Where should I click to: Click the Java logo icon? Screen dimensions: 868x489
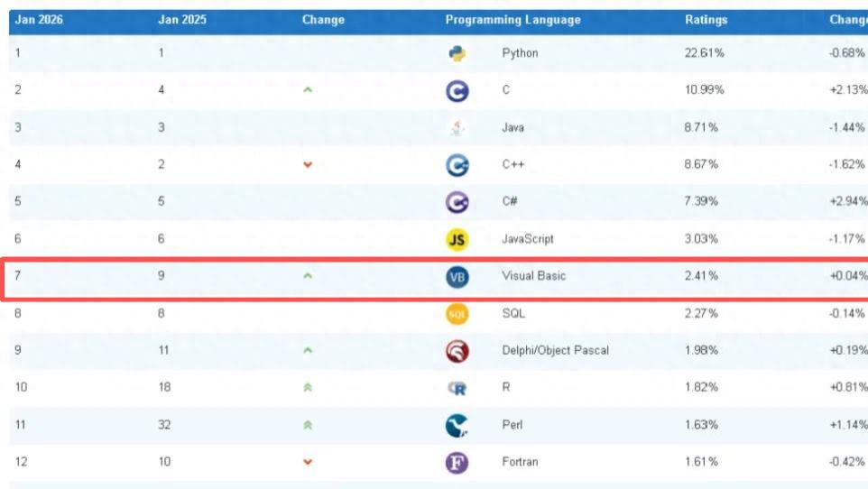(457, 128)
